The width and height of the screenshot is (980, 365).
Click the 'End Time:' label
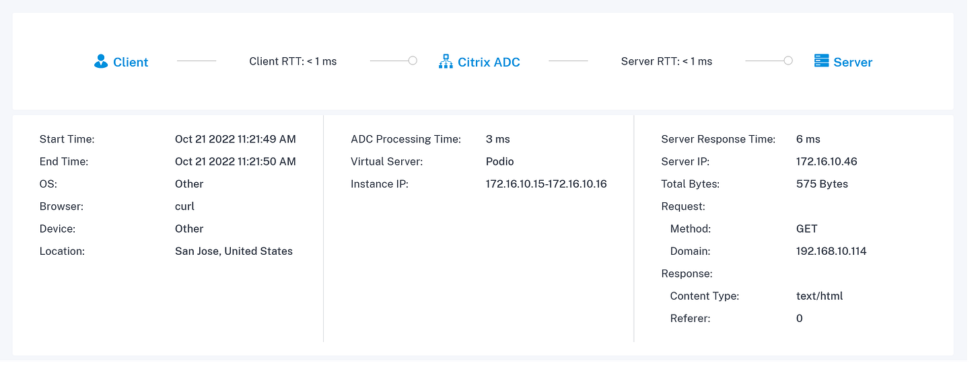(x=64, y=161)
